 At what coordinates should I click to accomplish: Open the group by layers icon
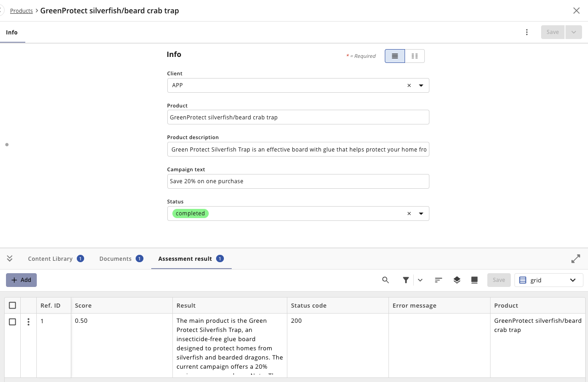pyautogui.click(x=457, y=280)
